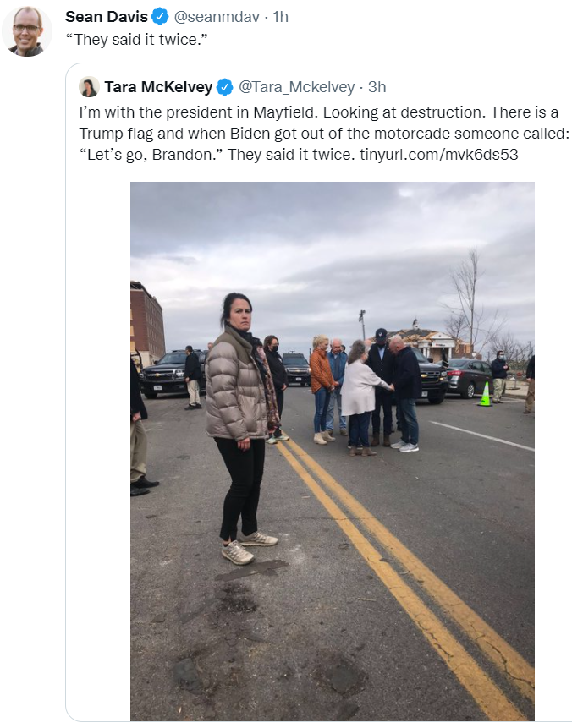Click the verified badge beside Tara McKelvey

pyautogui.click(x=225, y=87)
